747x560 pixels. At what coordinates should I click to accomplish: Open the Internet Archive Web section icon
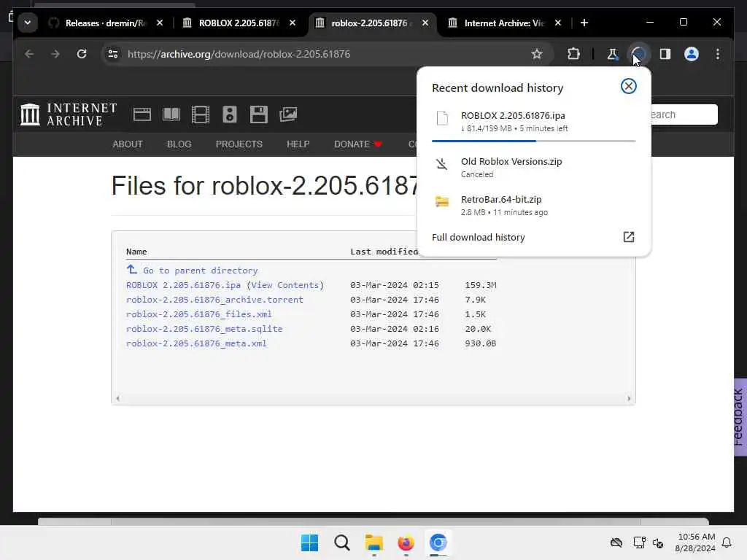pyautogui.click(x=142, y=114)
